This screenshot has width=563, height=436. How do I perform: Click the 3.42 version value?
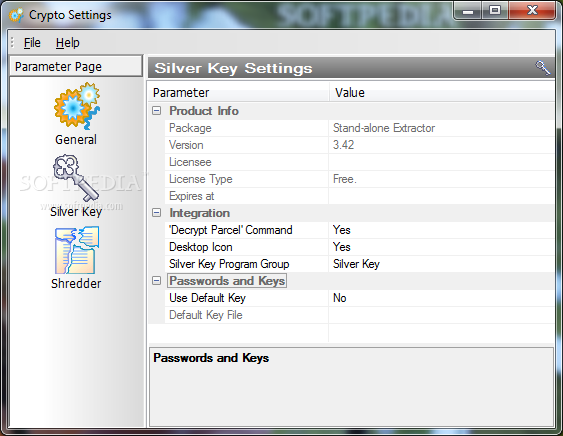pos(343,145)
